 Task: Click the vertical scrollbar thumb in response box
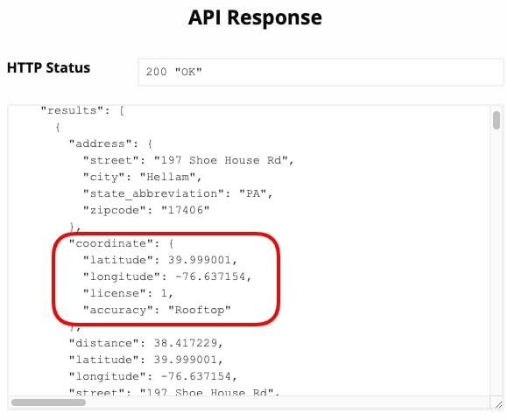pos(497,120)
